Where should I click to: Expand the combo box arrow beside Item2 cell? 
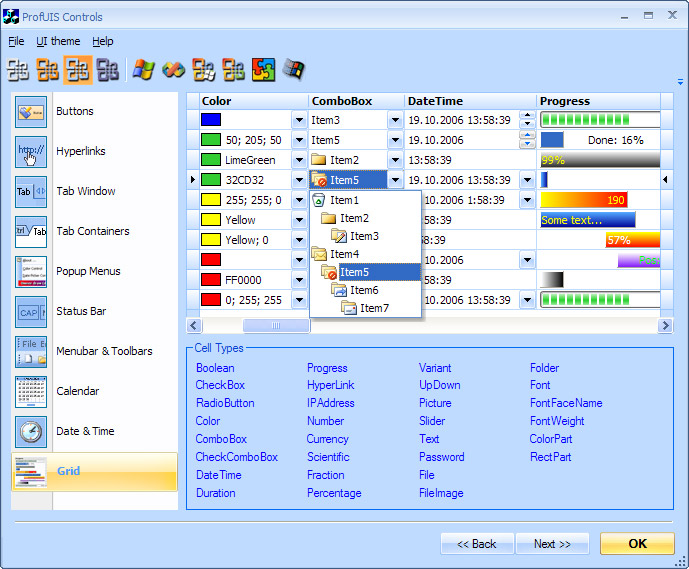click(x=395, y=160)
